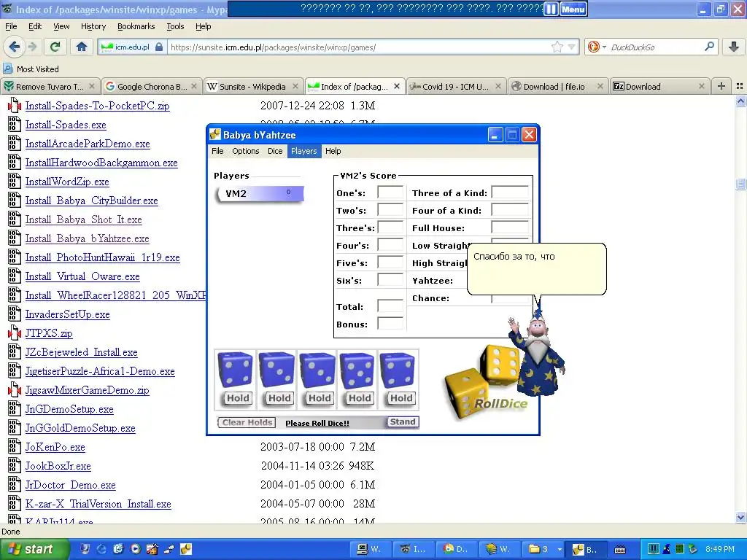Click the tab groups grid icon
The image size is (747, 560).
click(740, 86)
